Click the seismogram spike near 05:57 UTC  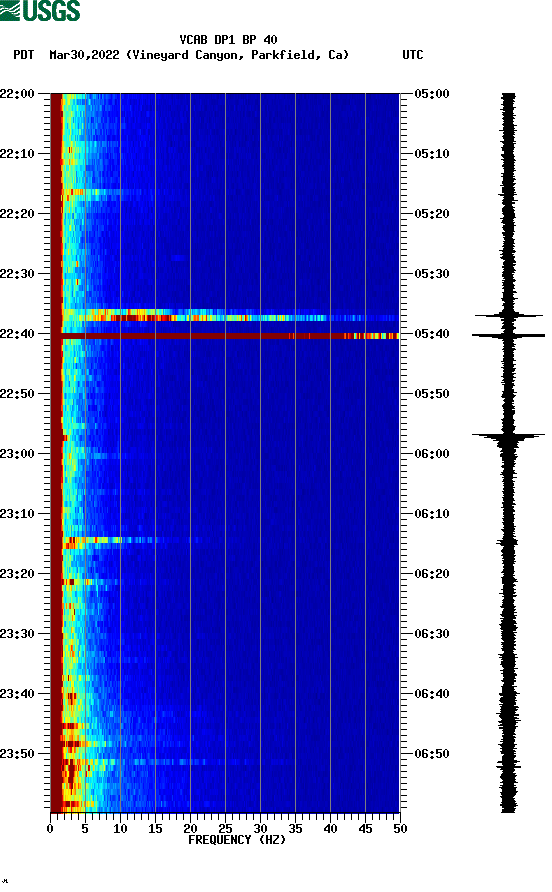pos(508,436)
